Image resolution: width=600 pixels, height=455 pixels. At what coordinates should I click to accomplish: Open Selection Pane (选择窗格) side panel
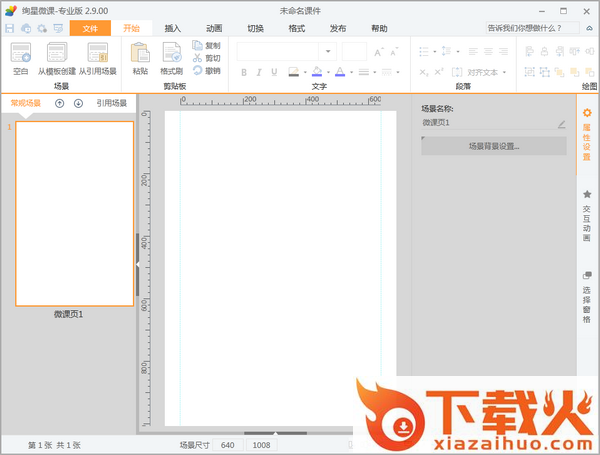pos(587,297)
